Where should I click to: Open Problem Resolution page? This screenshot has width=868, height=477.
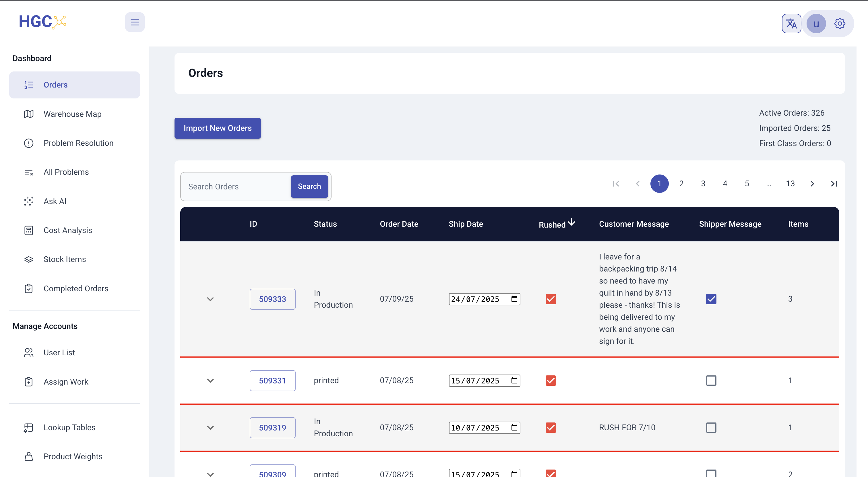pyautogui.click(x=74, y=143)
